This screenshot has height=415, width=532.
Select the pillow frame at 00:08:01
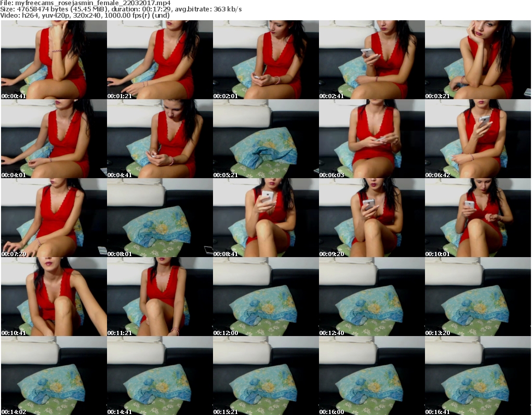[x=160, y=218]
